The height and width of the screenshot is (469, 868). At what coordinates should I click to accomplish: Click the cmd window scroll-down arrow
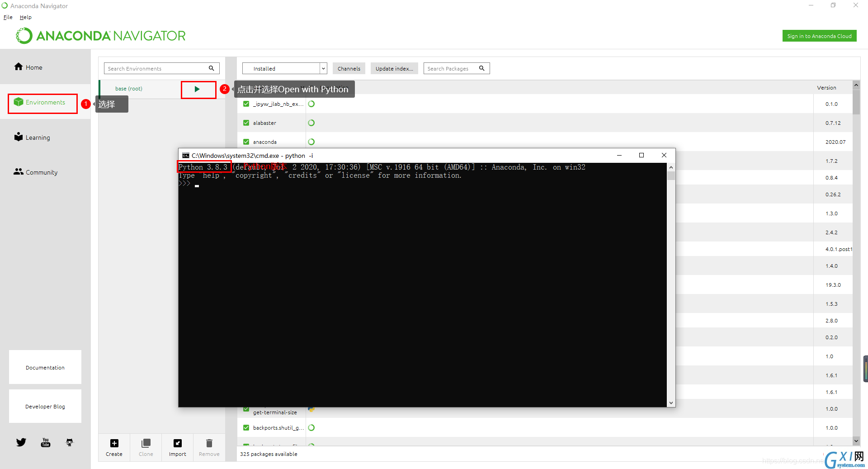point(671,403)
